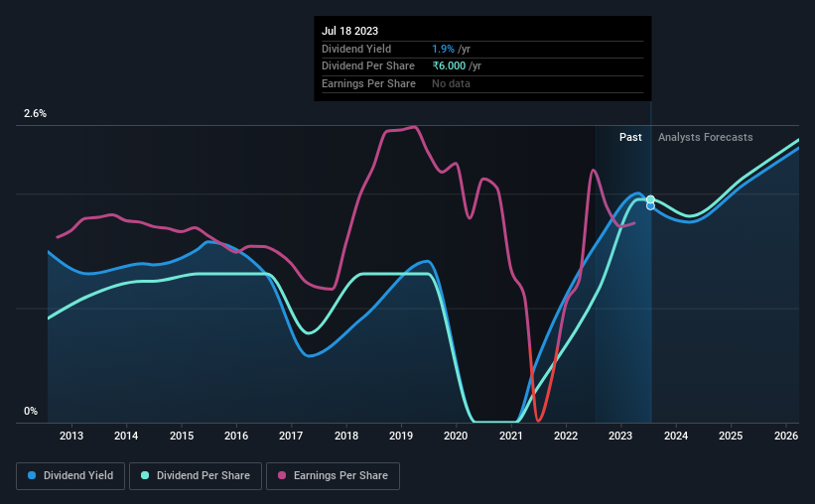
Task: Click the Jul 18 2023 tooltip date
Action: [349, 31]
